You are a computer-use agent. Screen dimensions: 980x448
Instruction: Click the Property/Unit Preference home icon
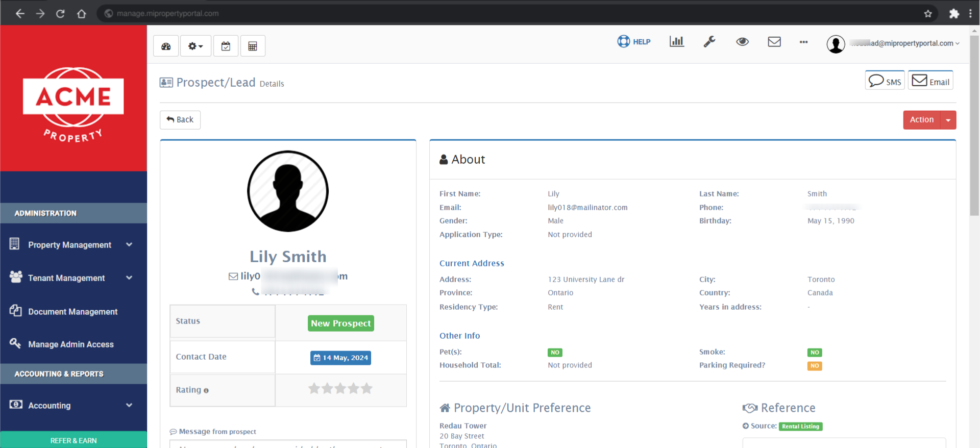(445, 408)
